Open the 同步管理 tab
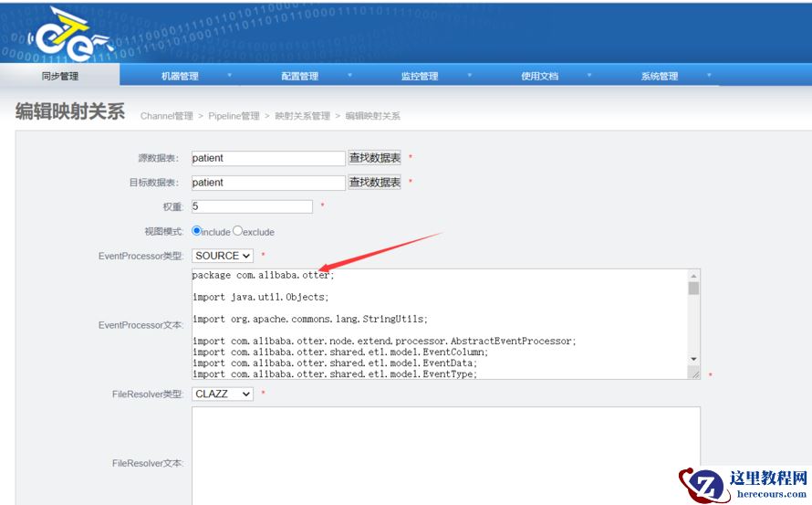 click(x=59, y=76)
